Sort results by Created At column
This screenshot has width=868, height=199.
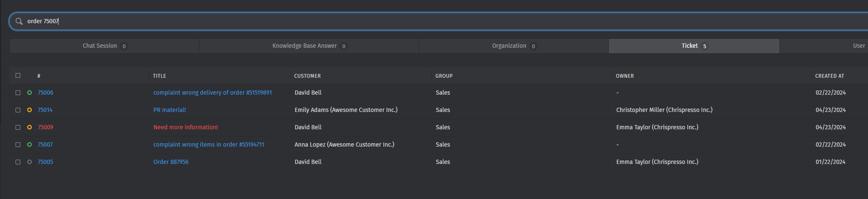coord(829,76)
